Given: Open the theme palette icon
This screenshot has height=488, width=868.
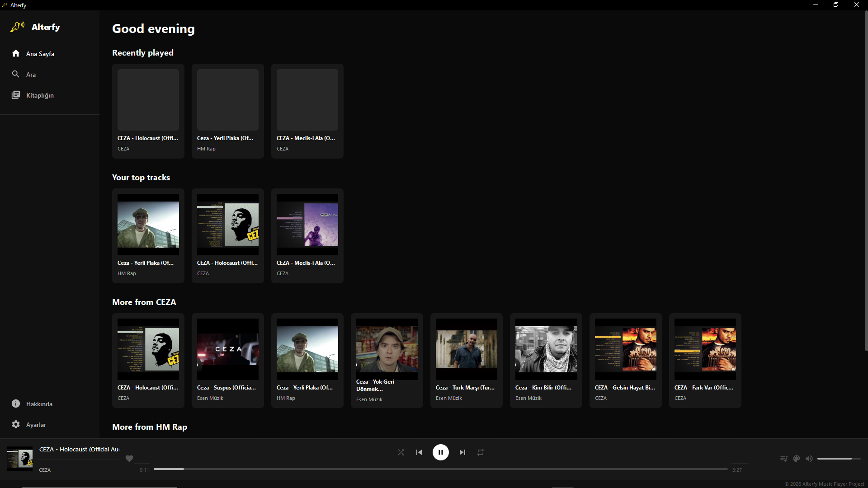Looking at the screenshot, I should [x=797, y=459].
